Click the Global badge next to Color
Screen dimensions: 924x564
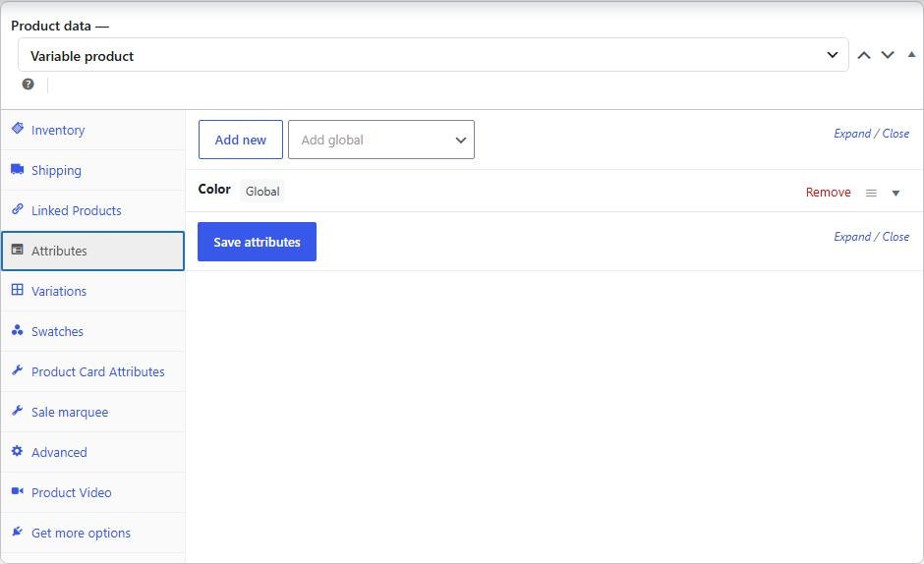(262, 191)
